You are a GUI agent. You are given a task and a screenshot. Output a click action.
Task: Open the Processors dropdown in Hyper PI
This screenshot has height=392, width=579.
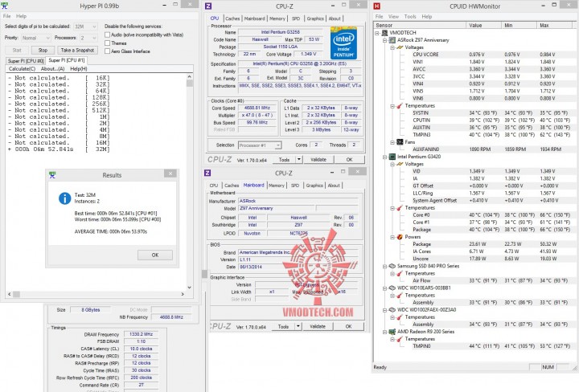point(88,38)
